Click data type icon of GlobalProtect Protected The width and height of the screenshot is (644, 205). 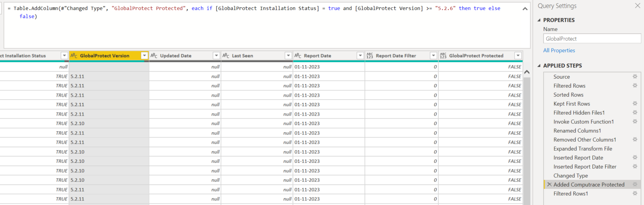tap(443, 56)
